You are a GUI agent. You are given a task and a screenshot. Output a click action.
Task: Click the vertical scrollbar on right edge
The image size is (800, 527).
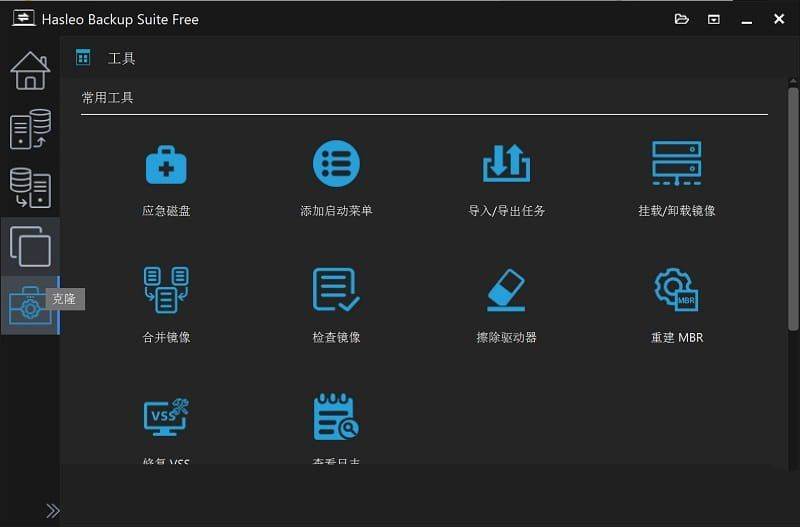click(793, 200)
